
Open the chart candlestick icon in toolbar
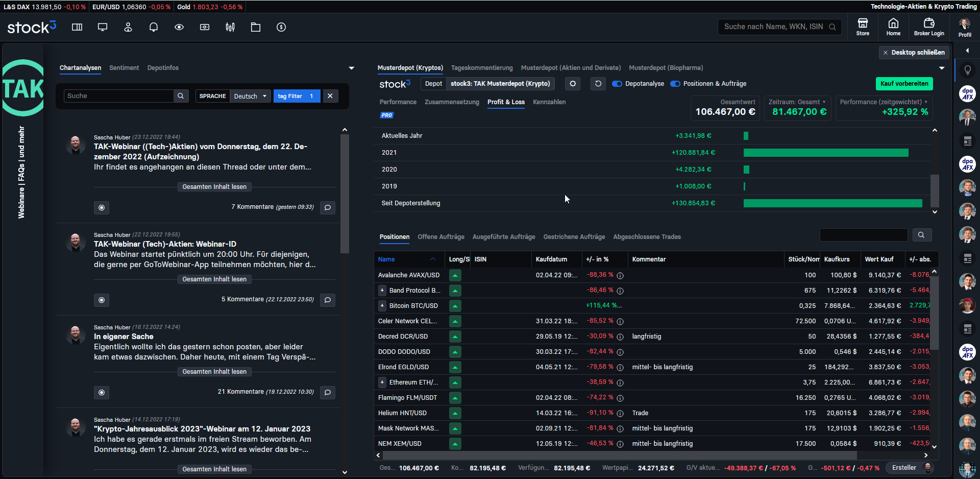pos(230,27)
